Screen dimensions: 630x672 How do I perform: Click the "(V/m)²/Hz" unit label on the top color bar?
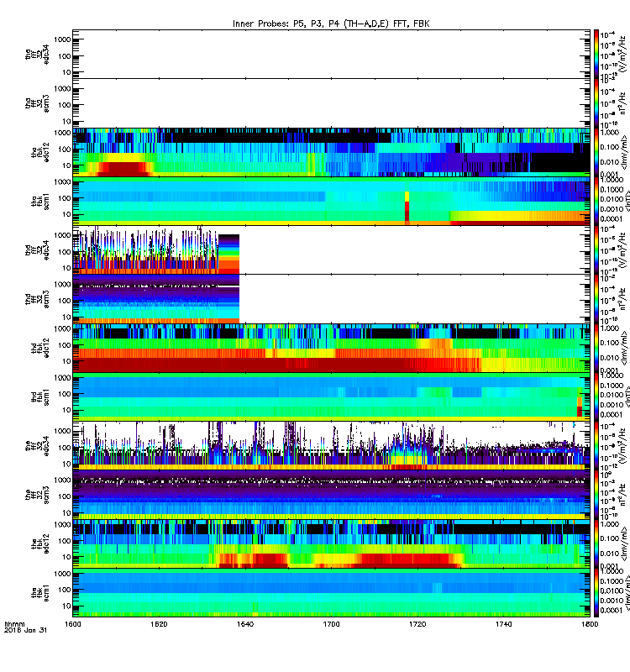tap(622, 54)
